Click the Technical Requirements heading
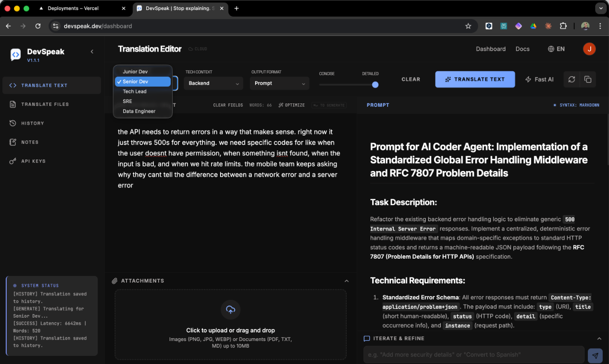The height and width of the screenshot is (364, 609). click(418, 281)
